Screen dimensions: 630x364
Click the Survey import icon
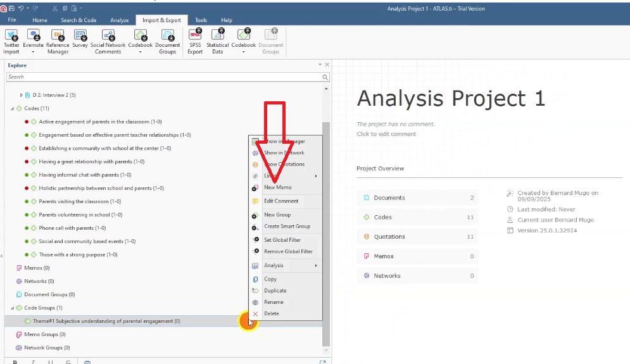[80, 36]
